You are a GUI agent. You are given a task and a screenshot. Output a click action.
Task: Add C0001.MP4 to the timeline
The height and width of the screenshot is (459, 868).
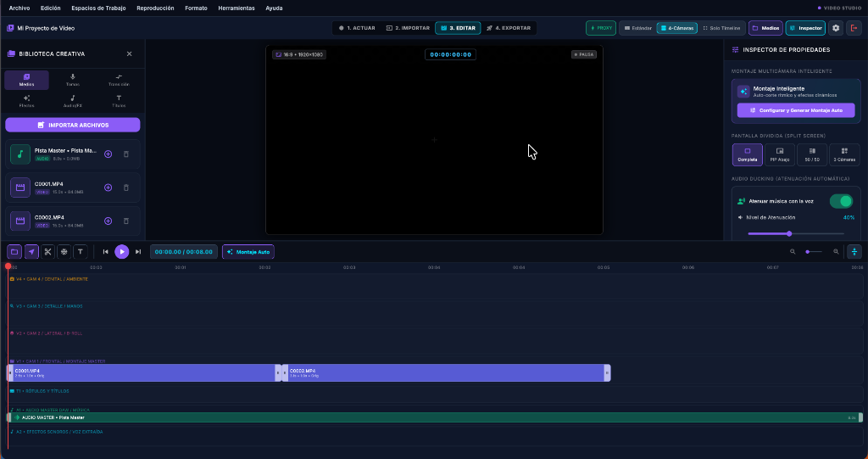108,188
